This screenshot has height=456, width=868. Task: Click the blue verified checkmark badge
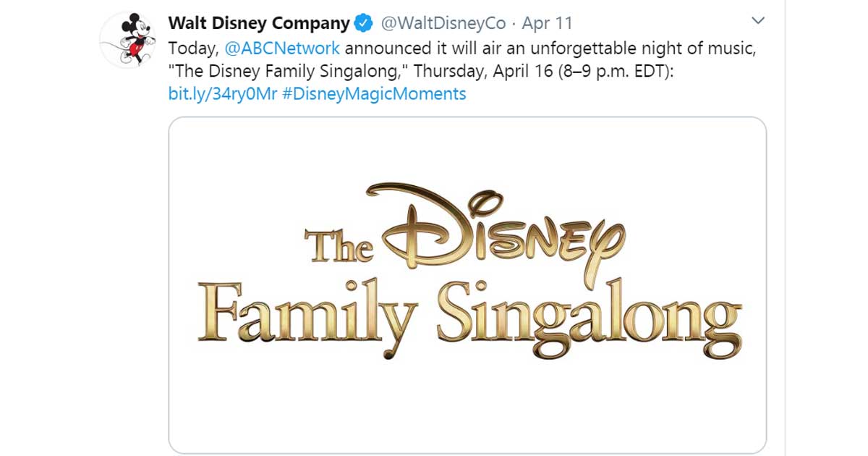362,24
